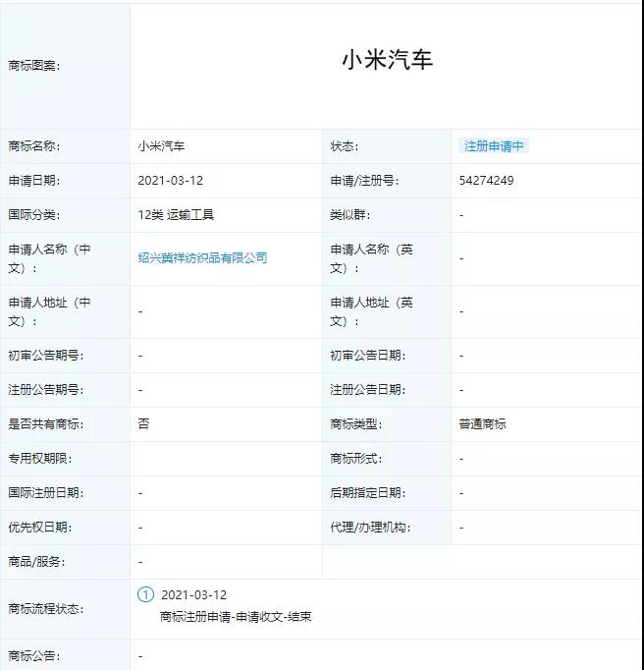644x670 pixels.
Task: Click 商标注册申请-申请收文-结束 process text
Action: 237,617
